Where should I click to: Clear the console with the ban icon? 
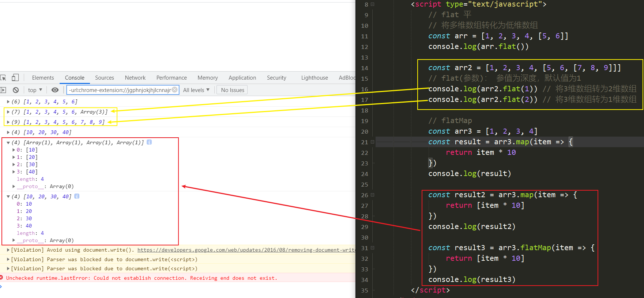15,90
